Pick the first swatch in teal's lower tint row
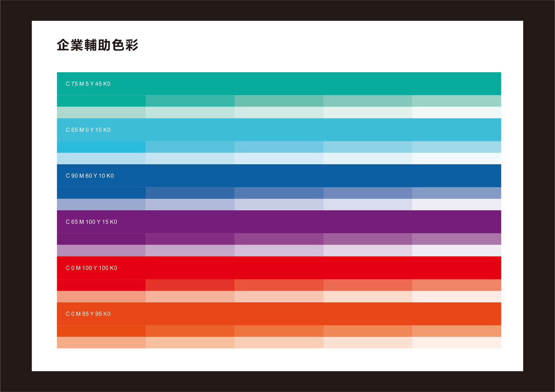The width and height of the screenshot is (555, 392). 101,112
